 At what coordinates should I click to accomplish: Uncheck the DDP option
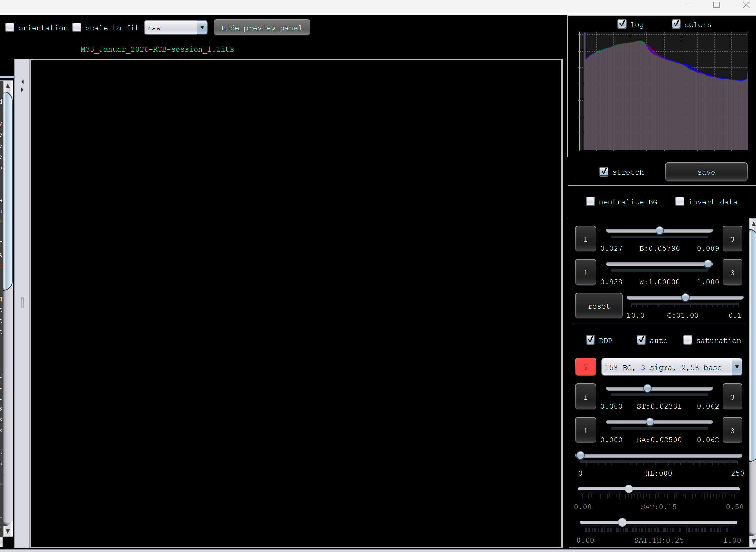[x=590, y=340]
